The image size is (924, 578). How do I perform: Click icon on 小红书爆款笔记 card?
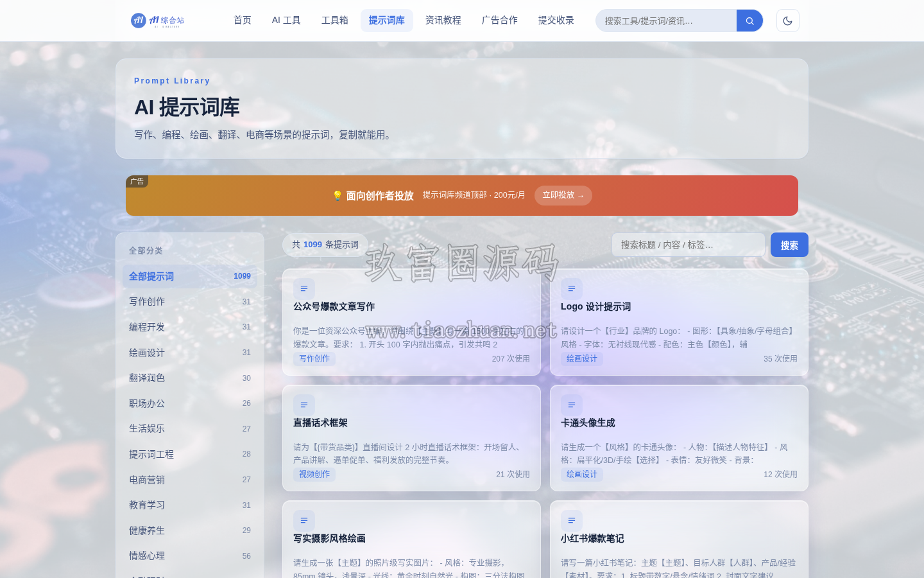tap(572, 520)
